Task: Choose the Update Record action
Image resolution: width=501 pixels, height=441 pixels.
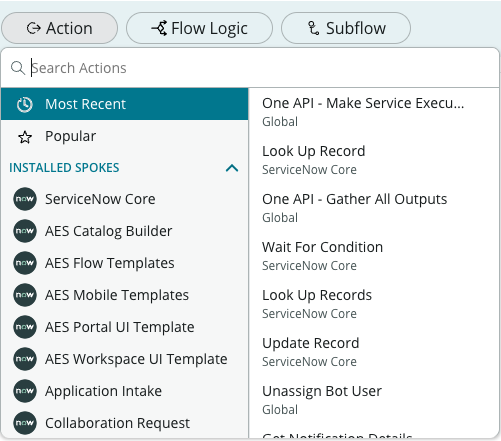Action: tap(374, 352)
